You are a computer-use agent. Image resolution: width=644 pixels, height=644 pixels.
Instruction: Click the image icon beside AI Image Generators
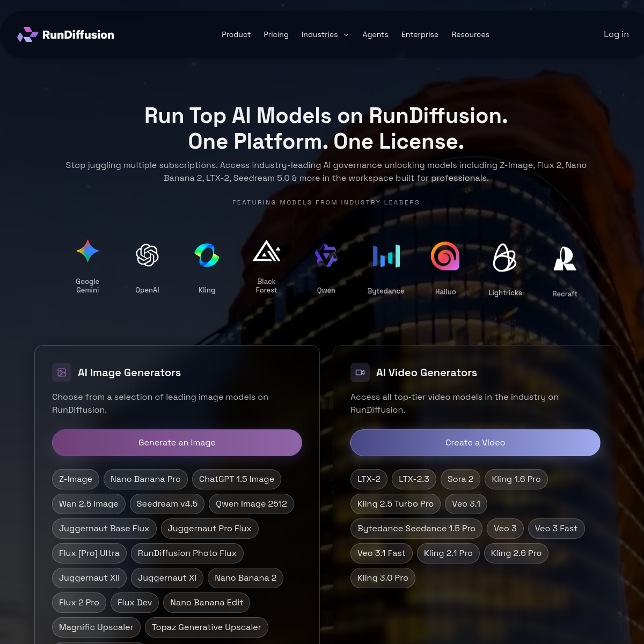tap(62, 372)
